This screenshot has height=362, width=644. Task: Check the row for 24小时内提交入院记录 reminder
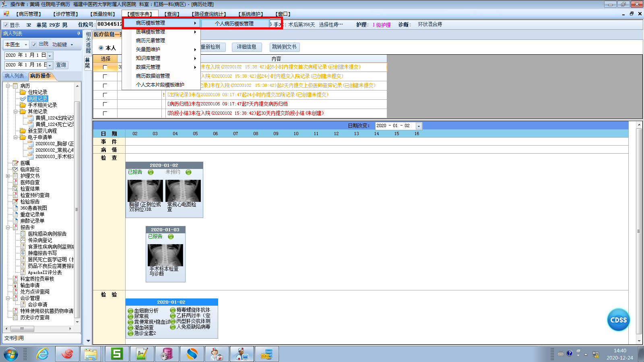[105, 76]
